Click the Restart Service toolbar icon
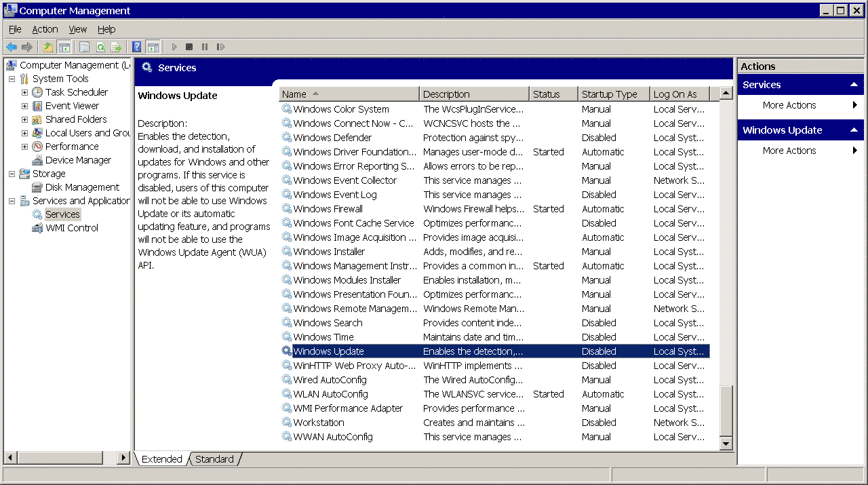 (x=220, y=47)
